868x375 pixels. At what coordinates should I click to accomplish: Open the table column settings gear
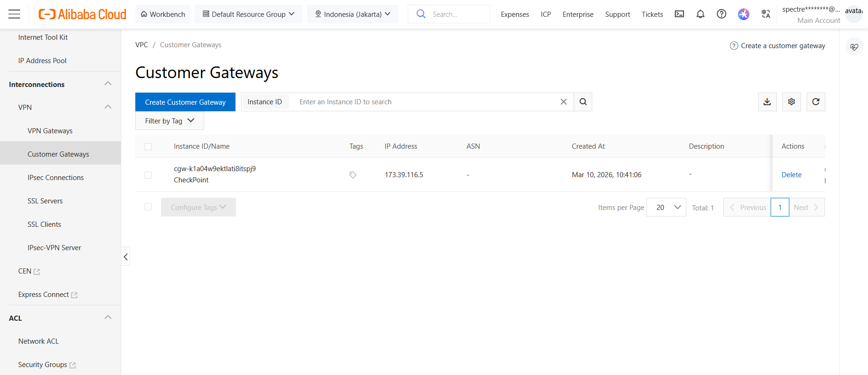pos(791,102)
